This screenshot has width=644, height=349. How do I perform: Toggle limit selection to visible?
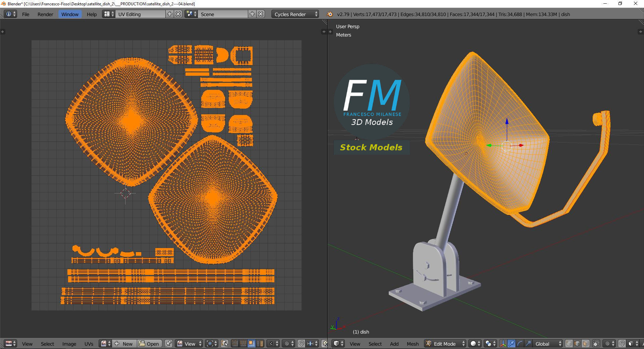click(596, 344)
